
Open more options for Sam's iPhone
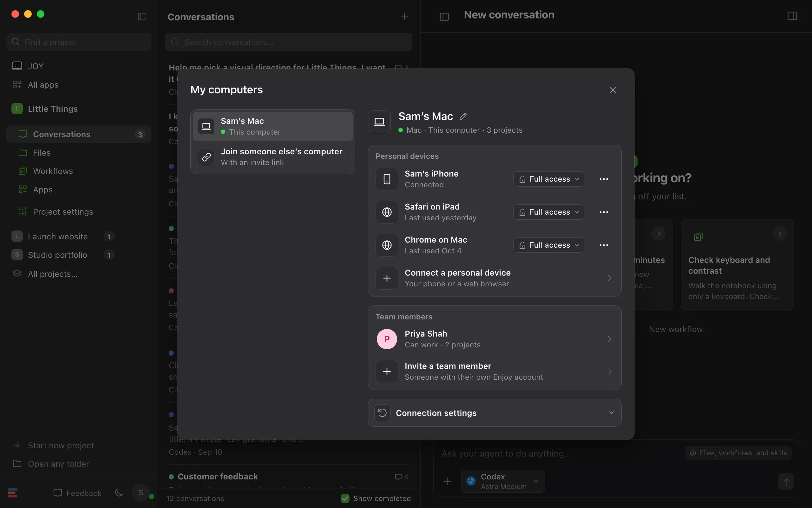(604, 179)
